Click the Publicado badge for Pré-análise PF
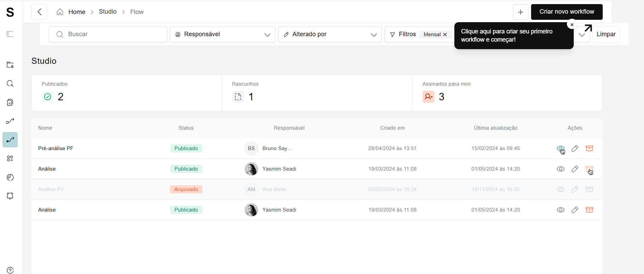Image resolution: width=644 pixels, height=274 pixels. (186, 148)
